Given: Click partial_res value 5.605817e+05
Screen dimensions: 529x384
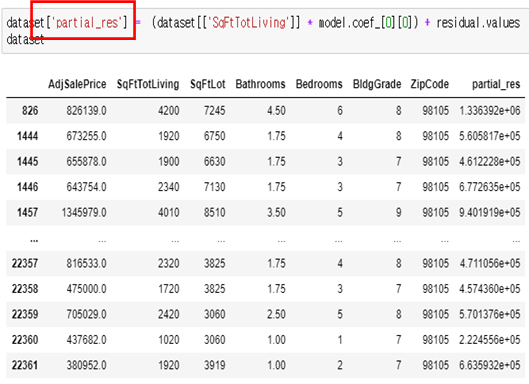Looking at the screenshot, I should click(490, 136).
